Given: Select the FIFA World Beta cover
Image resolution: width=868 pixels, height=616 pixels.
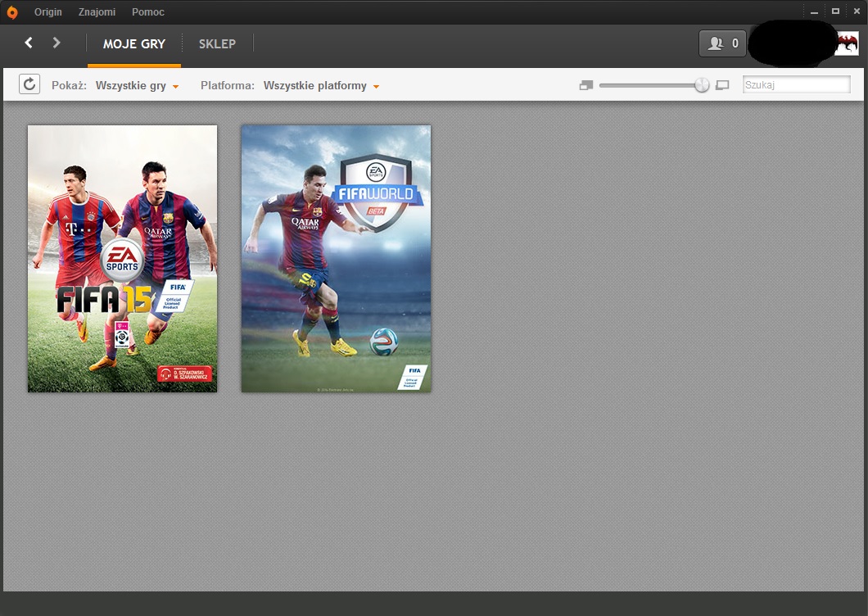Looking at the screenshot, I should (x=336, y=259).
